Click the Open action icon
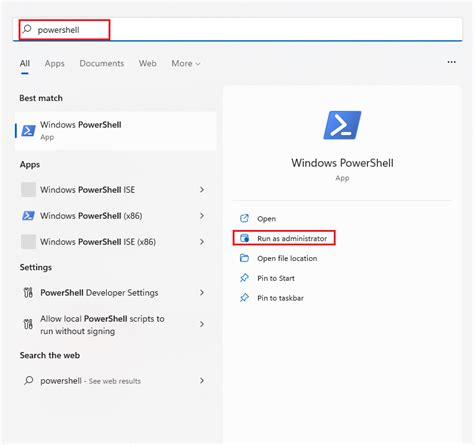 point(244,218)
